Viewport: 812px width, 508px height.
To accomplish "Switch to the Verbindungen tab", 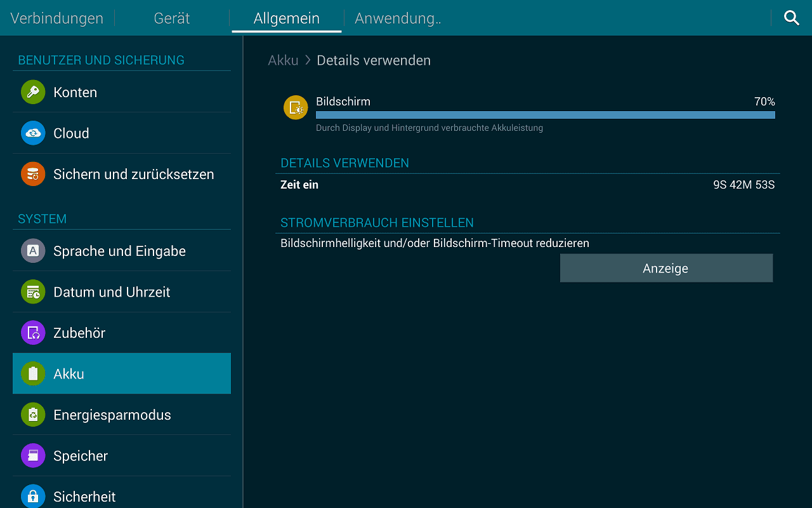I will click(57, 18).
